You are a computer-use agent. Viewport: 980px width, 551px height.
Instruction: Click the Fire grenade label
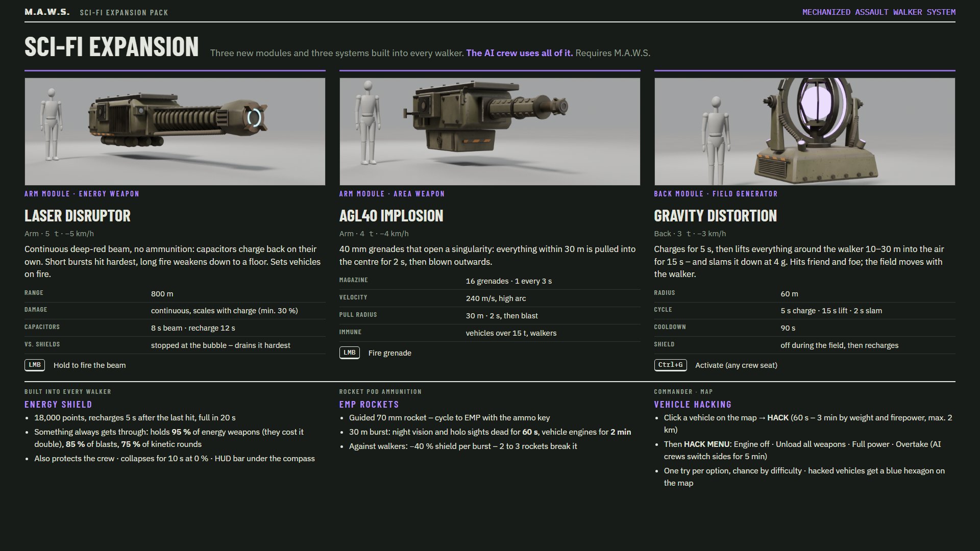point(389,353)
